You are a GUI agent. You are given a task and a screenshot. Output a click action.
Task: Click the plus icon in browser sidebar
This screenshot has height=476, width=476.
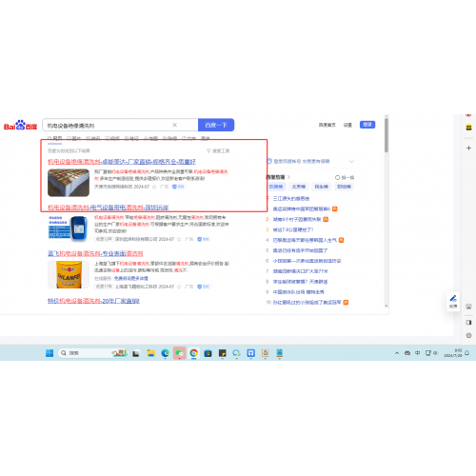(468, 148)
